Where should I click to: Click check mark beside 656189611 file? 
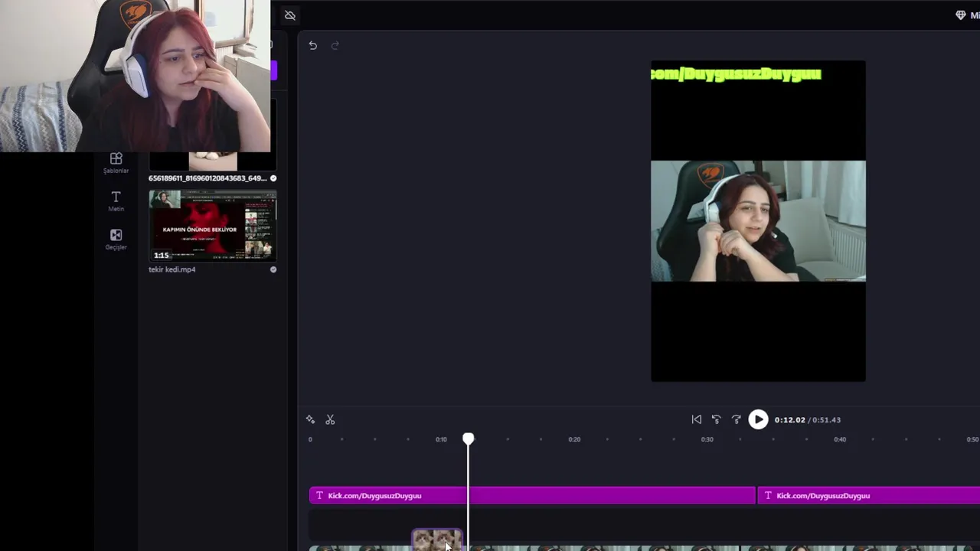pos(273,178)
